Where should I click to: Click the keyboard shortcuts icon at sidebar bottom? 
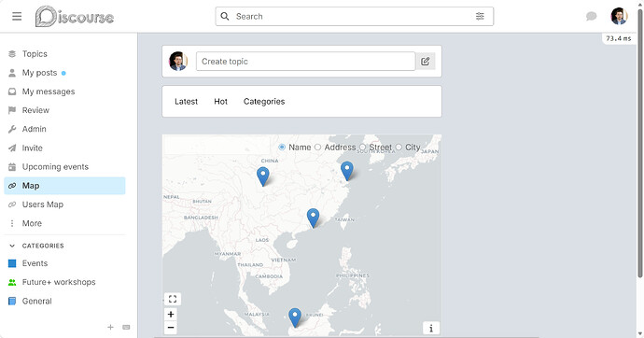click(126, 328)
